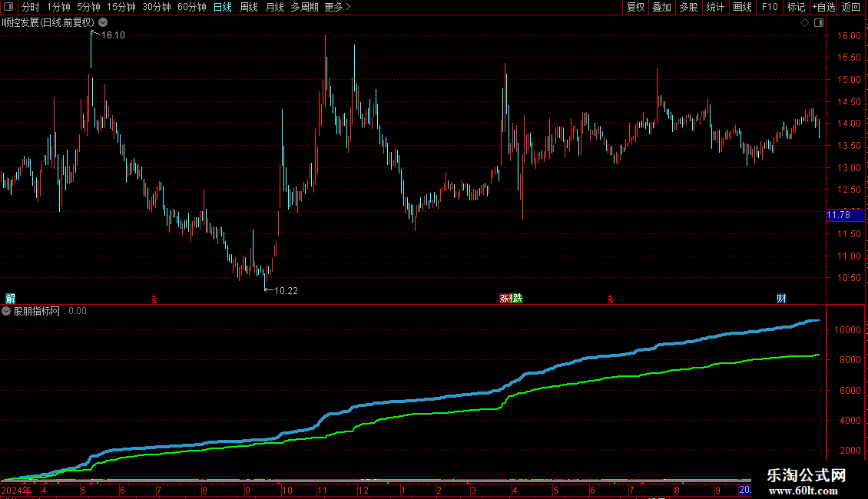
Task: Add stock via +自选 button
Action: point(823,7)
